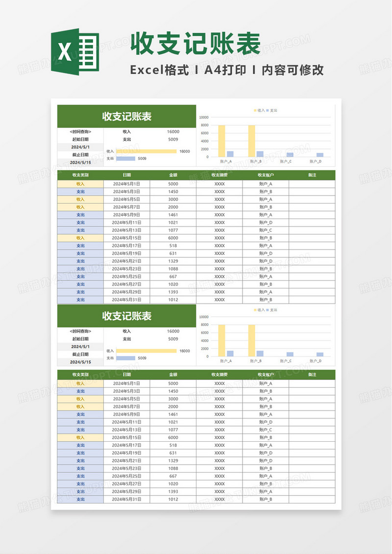Select amount 3000 in lower table

173,399
